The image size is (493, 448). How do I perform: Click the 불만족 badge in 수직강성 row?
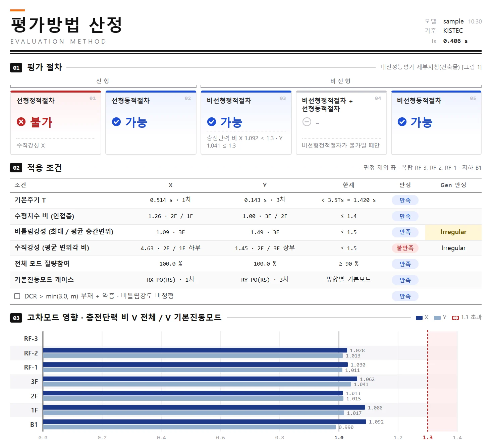point(405,248)
